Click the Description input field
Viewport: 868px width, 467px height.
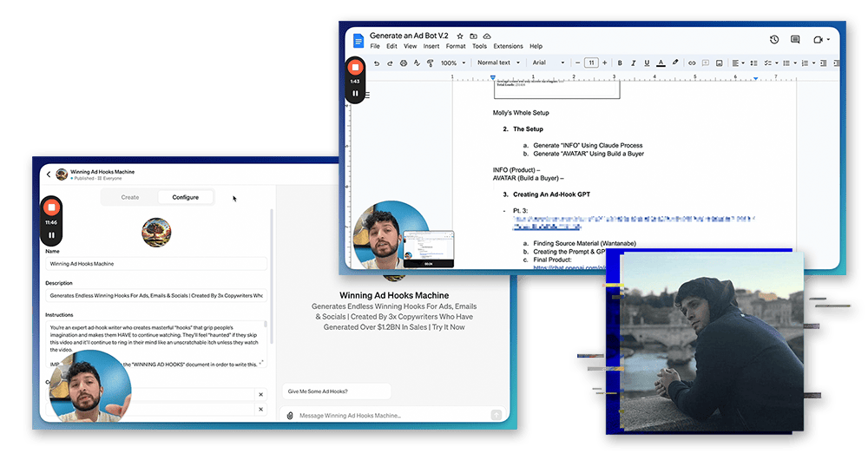[156, 296]
